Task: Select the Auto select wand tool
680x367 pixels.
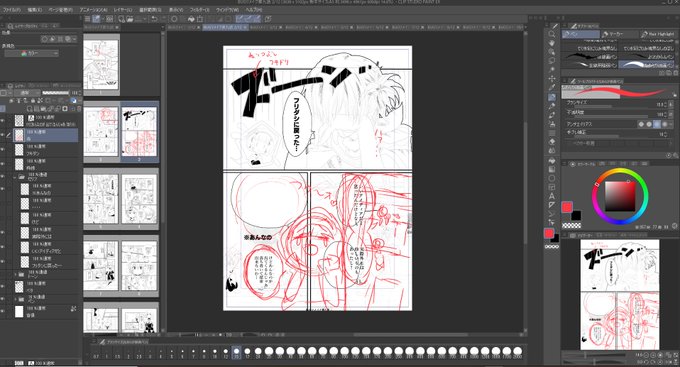Action: click(552, 69)
